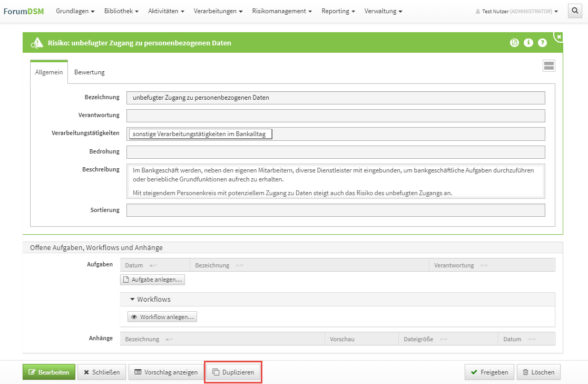This screenshot has height=384, width=588.
Task: Open the Reporting menu
Action: (x=338, y=11)
